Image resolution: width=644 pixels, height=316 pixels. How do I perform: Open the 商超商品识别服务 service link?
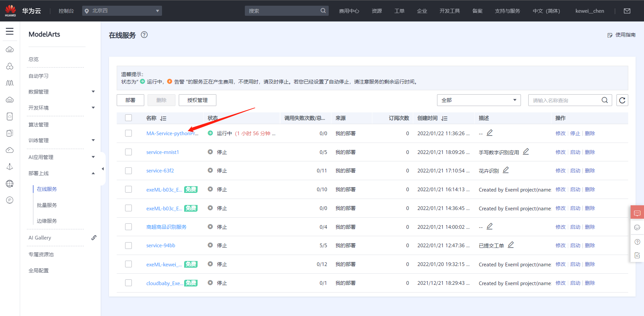click(x=166, y=227)
